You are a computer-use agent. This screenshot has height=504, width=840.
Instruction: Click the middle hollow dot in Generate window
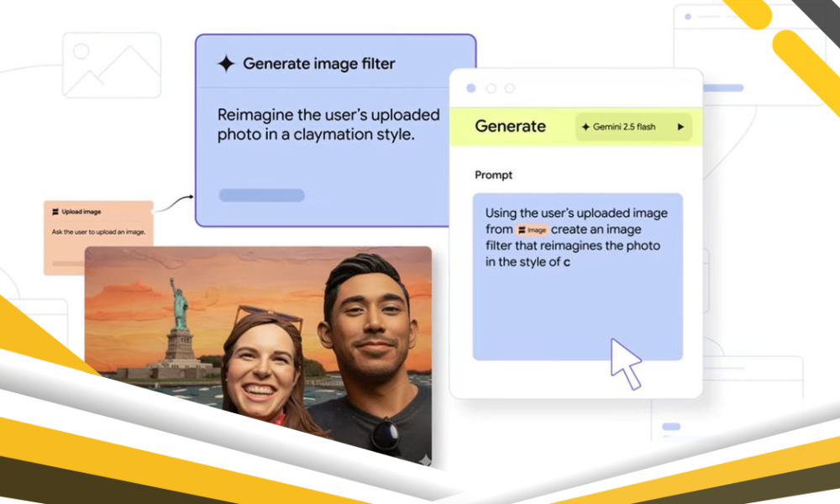pos(491,88)
